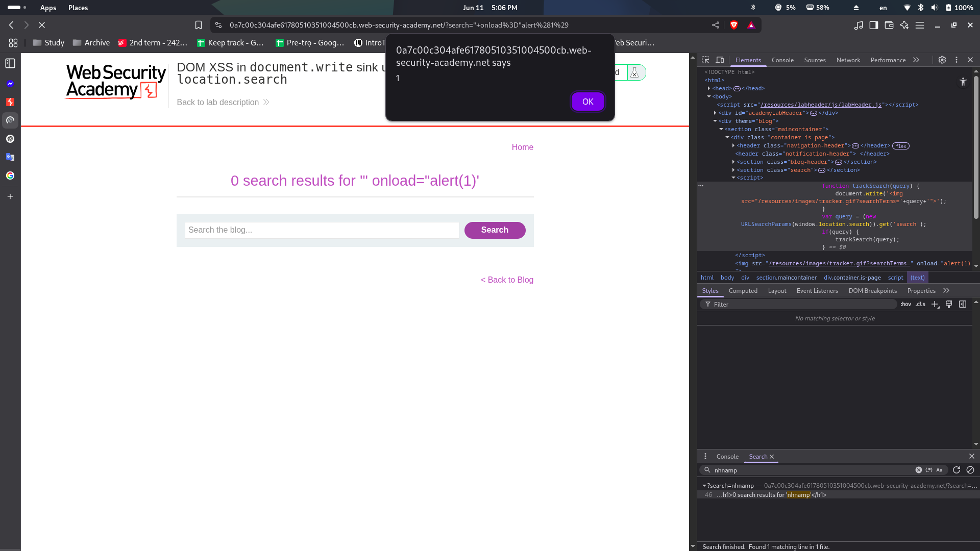Open DevTools customize three-dot menu
This screenshot has width=980, height=551.
pos(957,60)
